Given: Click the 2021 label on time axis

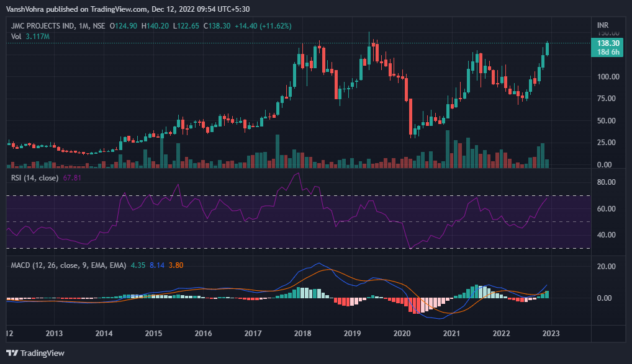Looking at the screenshot, I should [x=451, y=334].
